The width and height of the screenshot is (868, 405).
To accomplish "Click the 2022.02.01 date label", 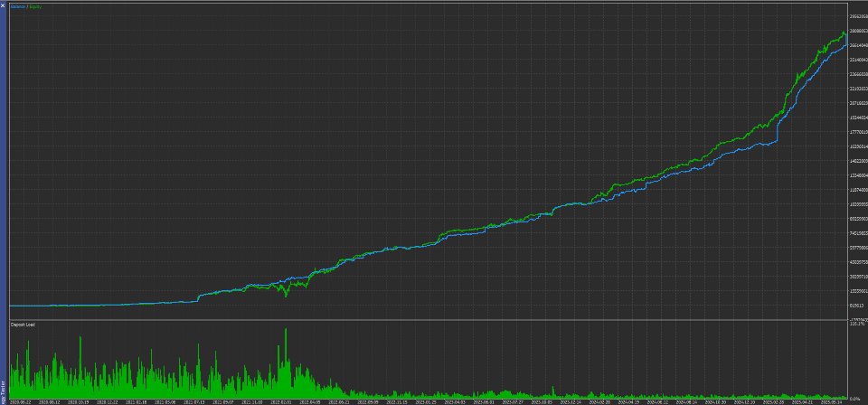I will (281, 402).
